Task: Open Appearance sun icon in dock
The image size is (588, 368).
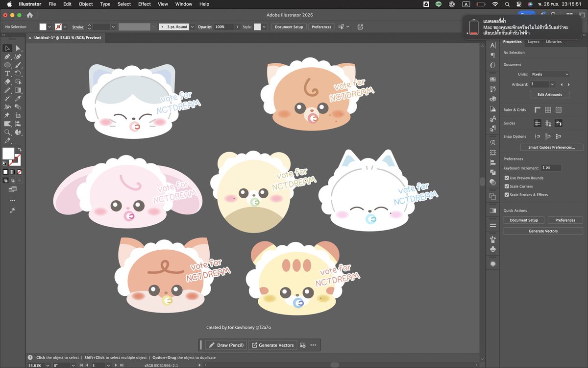Action: [493, 263]
